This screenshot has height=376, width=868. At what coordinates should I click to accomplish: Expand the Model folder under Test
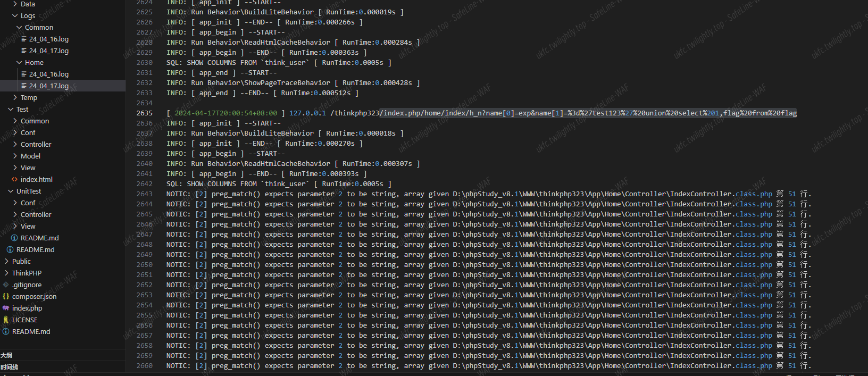click(x=15, y=156)
